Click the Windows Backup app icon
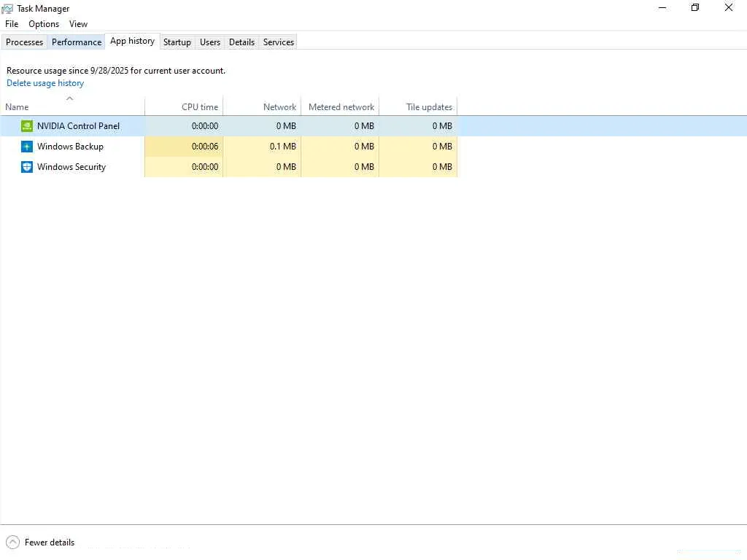Viewport: 747px width, 560px height. (27, 146)
